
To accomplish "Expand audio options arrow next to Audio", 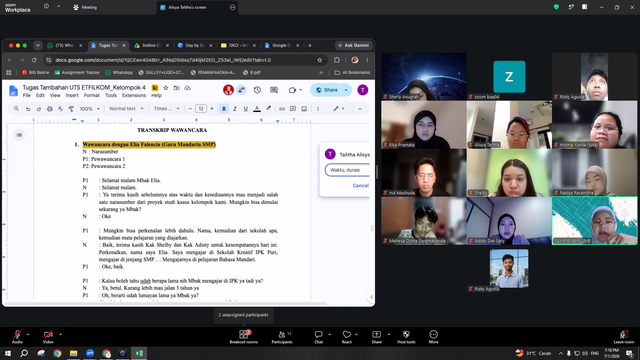I will click(28, 334).
